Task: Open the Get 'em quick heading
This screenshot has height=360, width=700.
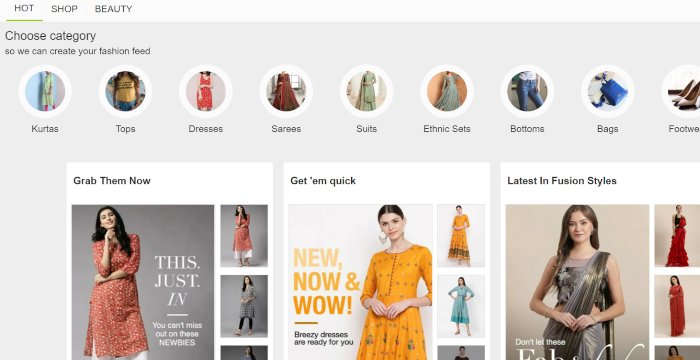Action: [x=323, y=181]
